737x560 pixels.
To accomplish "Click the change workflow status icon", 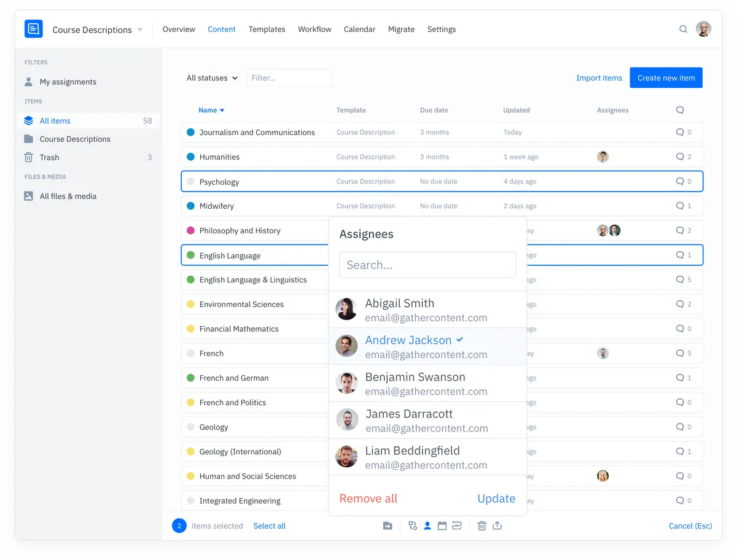I will tap(457, 526).
